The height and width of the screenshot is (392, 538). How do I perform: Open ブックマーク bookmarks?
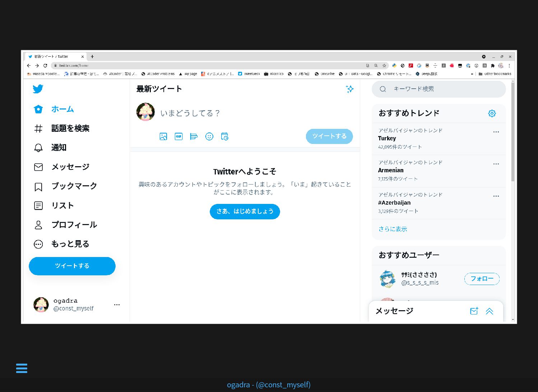65,186
